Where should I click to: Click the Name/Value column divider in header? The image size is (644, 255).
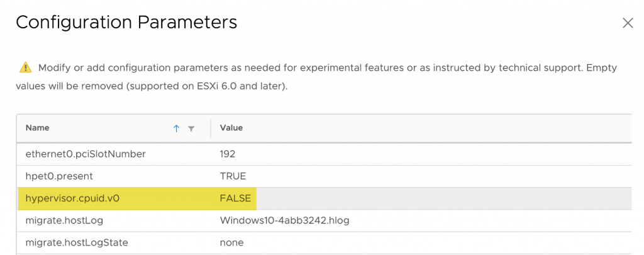tap(211, 128)
